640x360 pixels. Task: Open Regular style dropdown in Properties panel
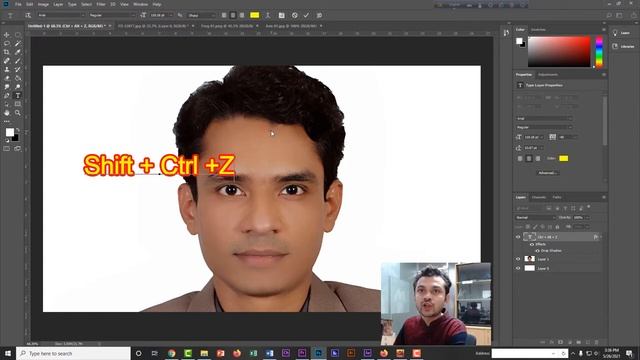[x=543, y=127]
